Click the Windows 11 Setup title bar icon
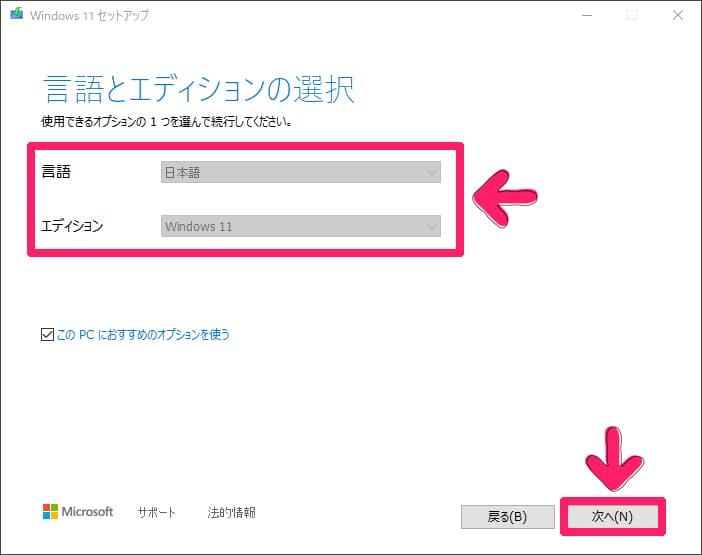Viewport: 702px width, 555px height. [x=17, y=14]
